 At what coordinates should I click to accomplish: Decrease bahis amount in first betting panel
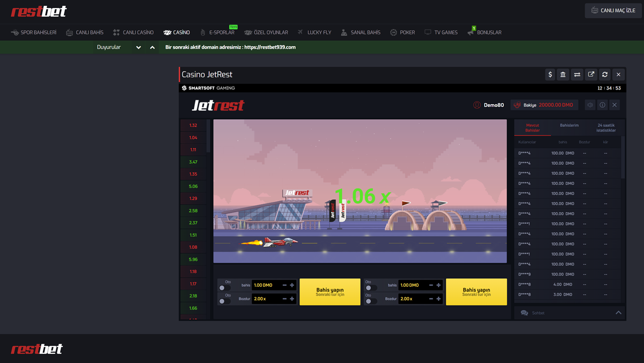[284, 285]
